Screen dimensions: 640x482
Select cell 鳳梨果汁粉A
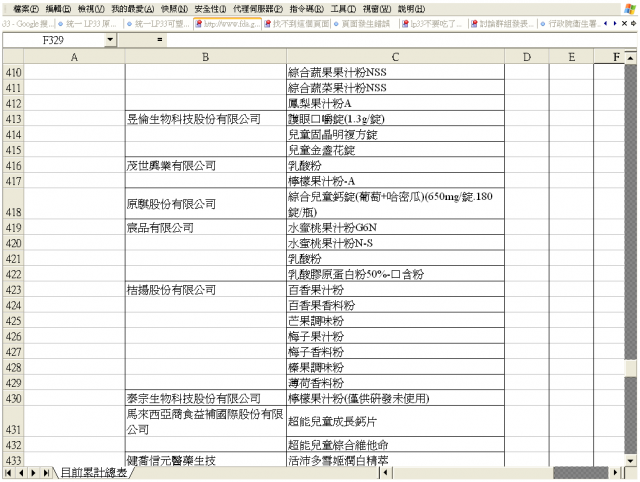coord(395,103)
